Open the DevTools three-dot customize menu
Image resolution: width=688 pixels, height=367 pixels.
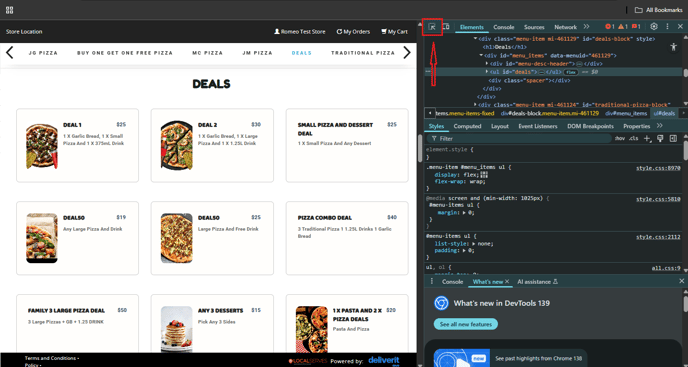point(667,27)
